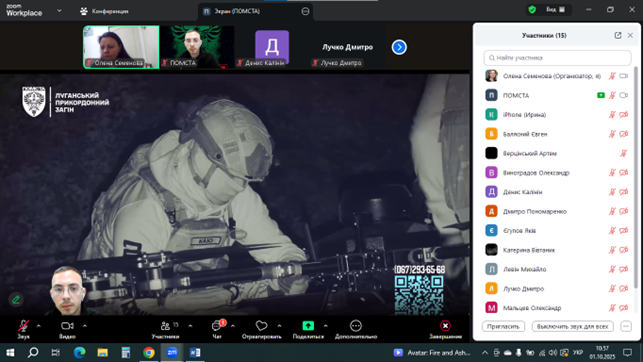Expand audio options arrow beside microphone
This screenshot has height=362, width=643.
pos(39,326)
